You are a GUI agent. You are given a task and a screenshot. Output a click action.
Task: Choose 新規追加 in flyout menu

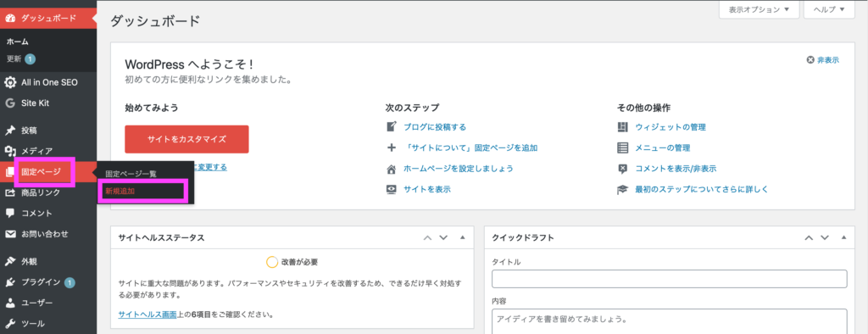tap(120, 191)
